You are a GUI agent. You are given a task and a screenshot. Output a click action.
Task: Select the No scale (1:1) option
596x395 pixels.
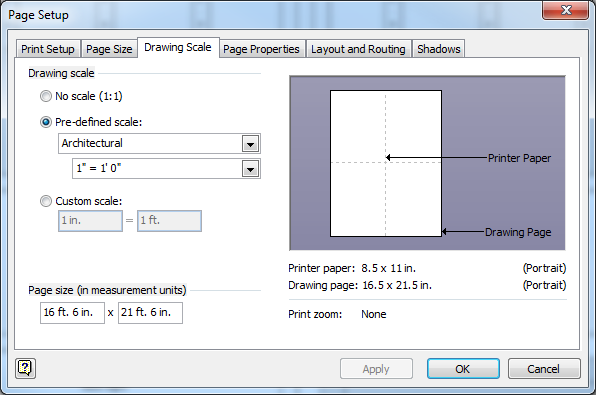point(46,96)
